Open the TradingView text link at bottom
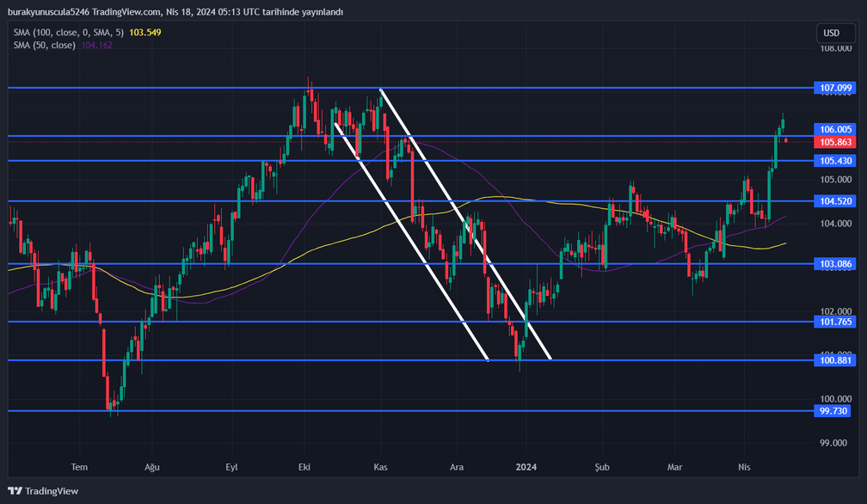Viewport: 867px width, 504px height. (52, 491)
